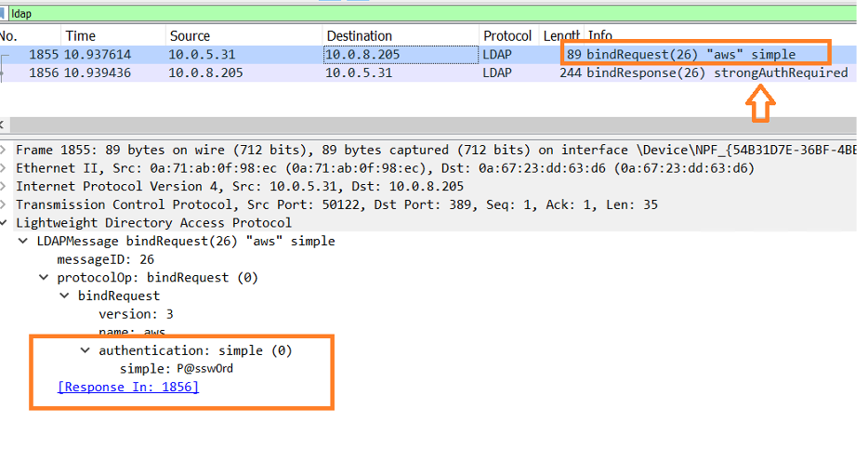Click the ldap display filter field
The image size is (868, 461).
pos(432,13)
